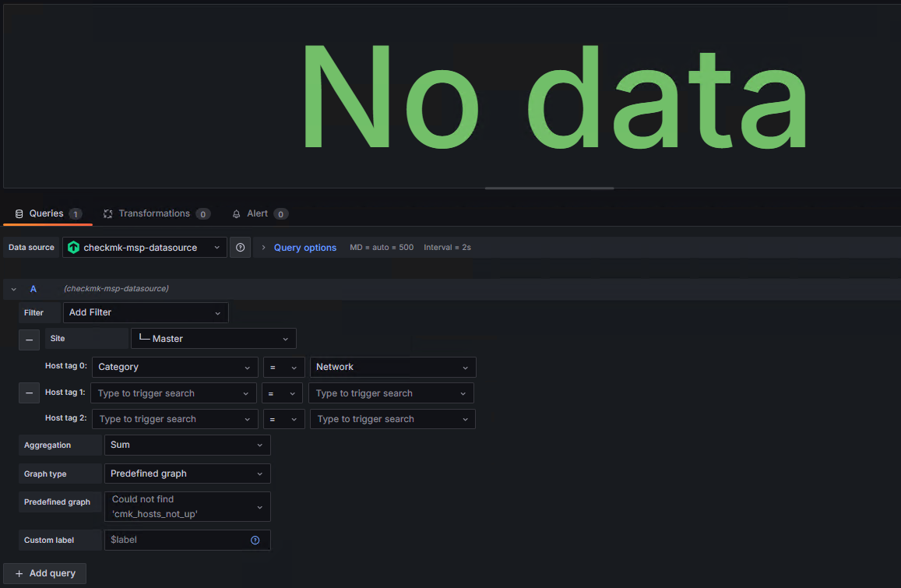
Task: Select the Queries tab
Action: click(46, 213)
